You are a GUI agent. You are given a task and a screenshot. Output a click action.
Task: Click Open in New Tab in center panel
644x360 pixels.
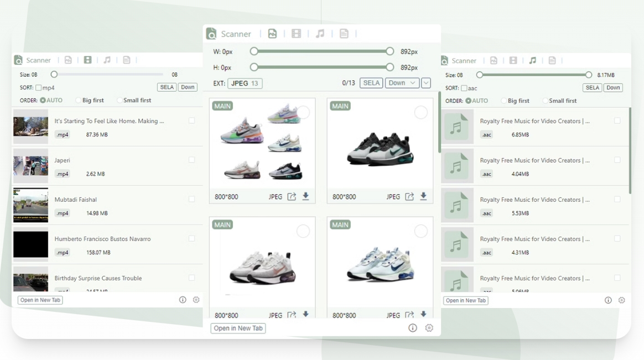point(238,328)
